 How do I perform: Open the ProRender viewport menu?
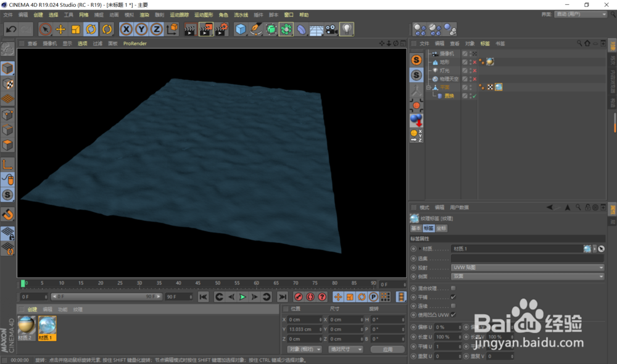tap(135, 44)
